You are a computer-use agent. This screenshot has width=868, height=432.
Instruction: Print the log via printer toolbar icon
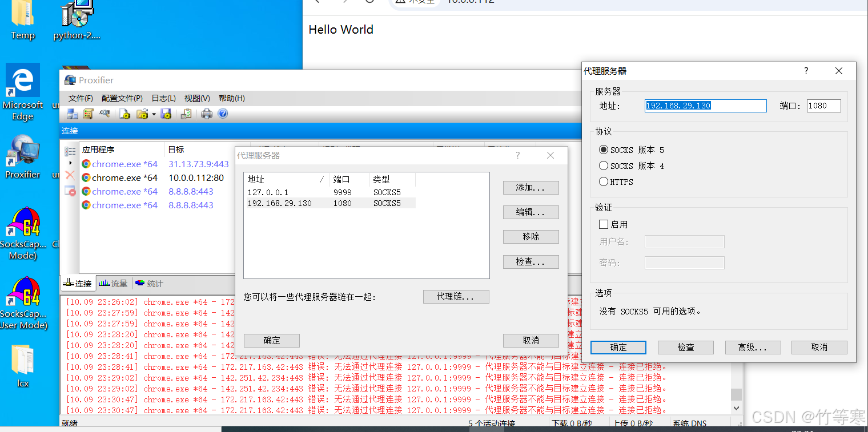pyautogui.click(x=206, y=114)
